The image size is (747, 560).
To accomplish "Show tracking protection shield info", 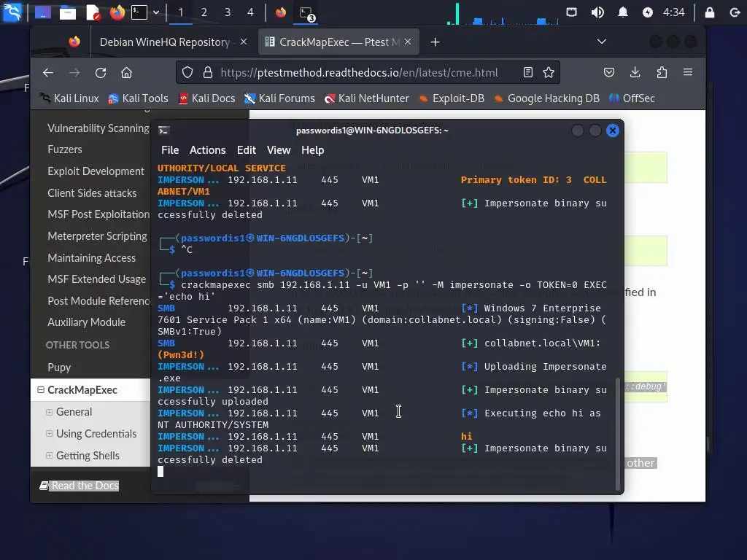I will (x=187, y=72).
